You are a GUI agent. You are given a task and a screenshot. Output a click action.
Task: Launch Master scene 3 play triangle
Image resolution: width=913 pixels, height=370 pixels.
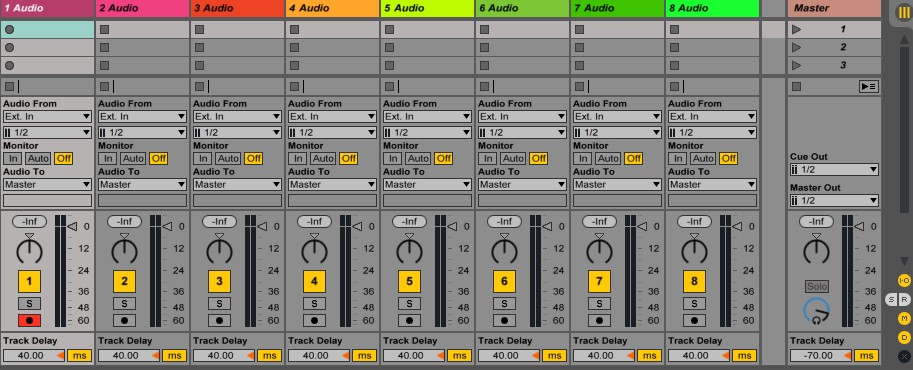point(797,65)
